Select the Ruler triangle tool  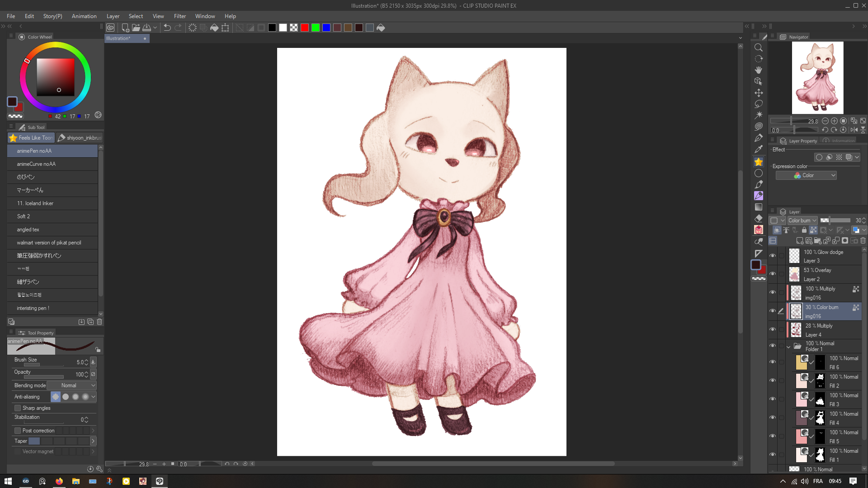pyautogui.click(x=759, y=253)
